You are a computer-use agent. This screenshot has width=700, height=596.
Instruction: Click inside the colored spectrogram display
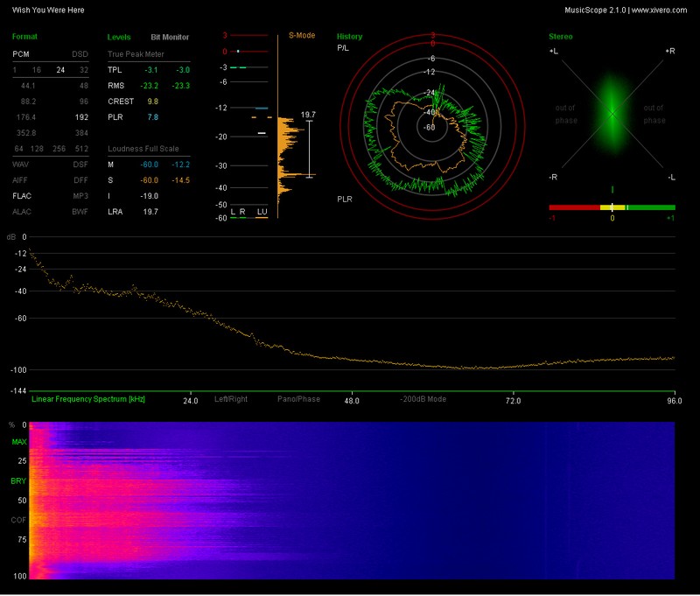[350, 500]
